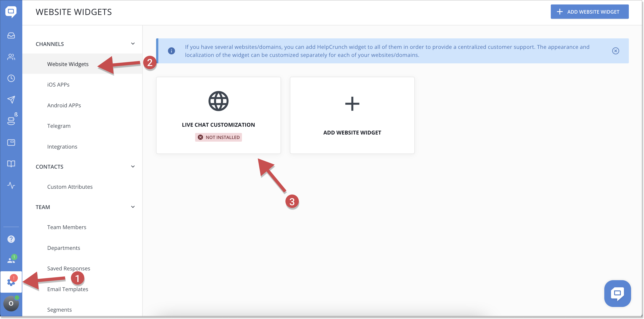Open reports via the clock icon

point(11,78)
